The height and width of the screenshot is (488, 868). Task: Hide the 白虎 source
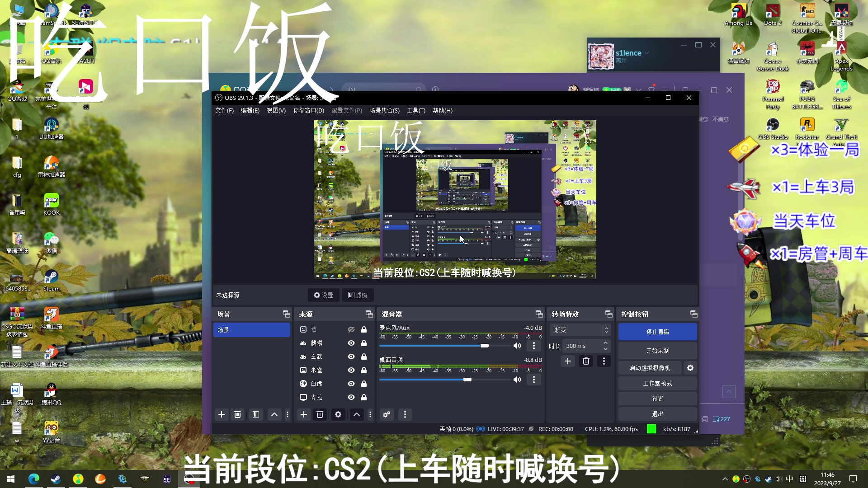(351, 384)
